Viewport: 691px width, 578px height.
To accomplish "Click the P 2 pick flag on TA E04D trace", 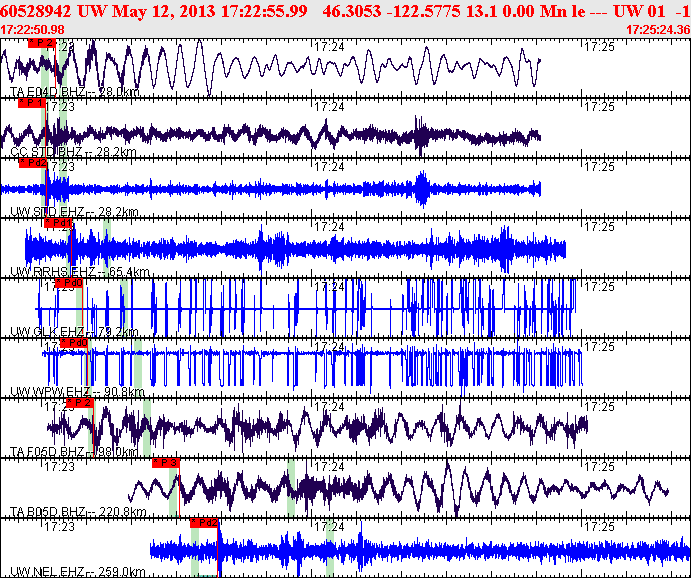I will point(42,43).
